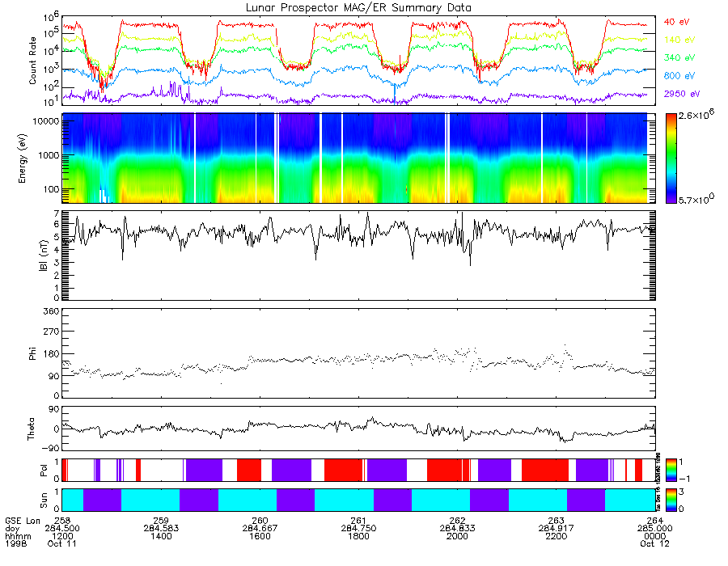This screenshot has height=566, width=728.
Task: Select the '140 eV' legend label
Action: click(x=679, y=40)
